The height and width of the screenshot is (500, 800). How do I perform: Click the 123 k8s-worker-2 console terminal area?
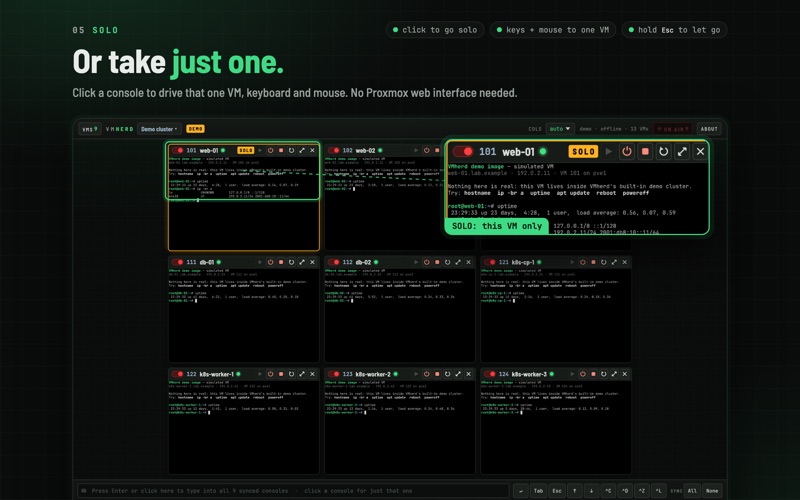point(400,427)
